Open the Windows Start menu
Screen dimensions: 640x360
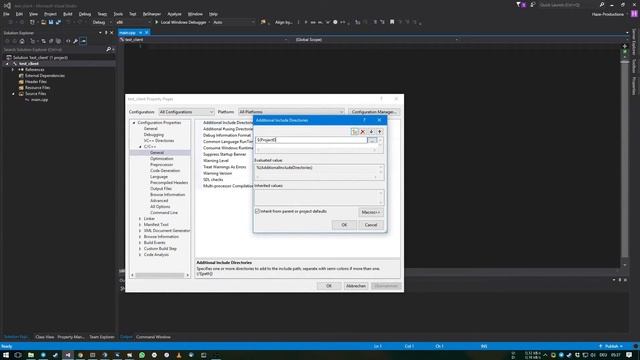pos(6,355)
